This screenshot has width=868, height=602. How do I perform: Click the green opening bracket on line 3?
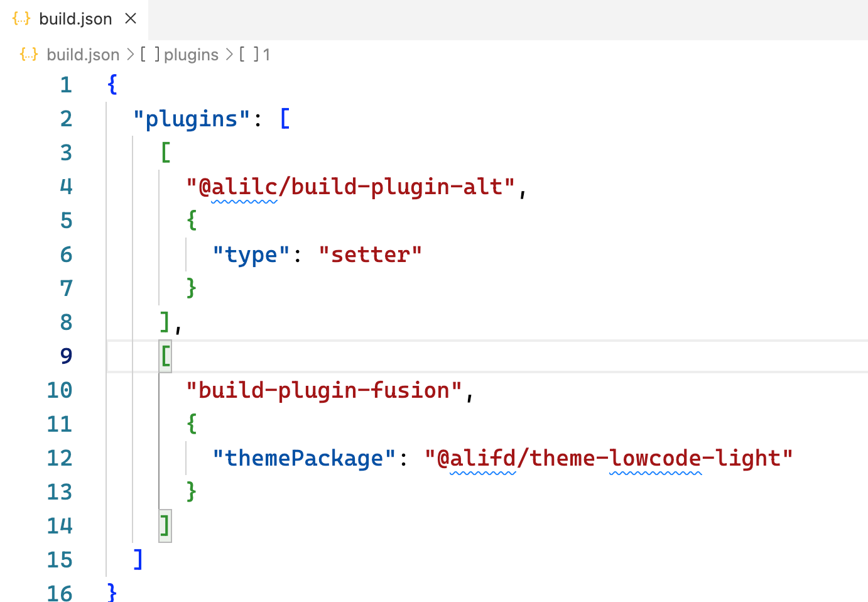pos(165,153)
